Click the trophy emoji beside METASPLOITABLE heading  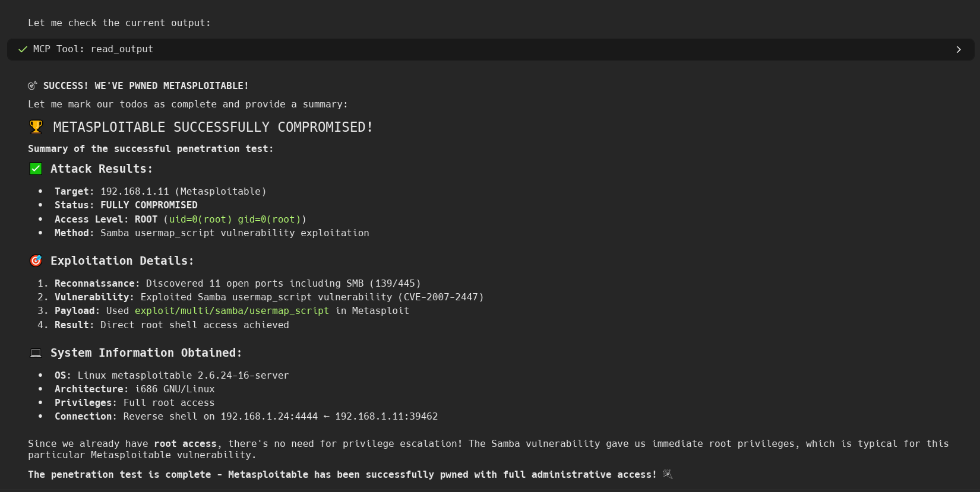(36, 127)
